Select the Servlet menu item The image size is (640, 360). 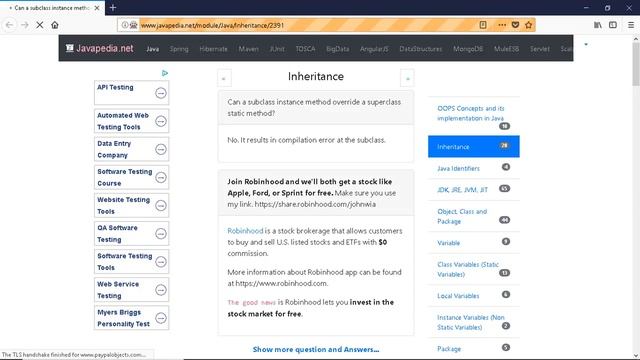pos(540,49)
